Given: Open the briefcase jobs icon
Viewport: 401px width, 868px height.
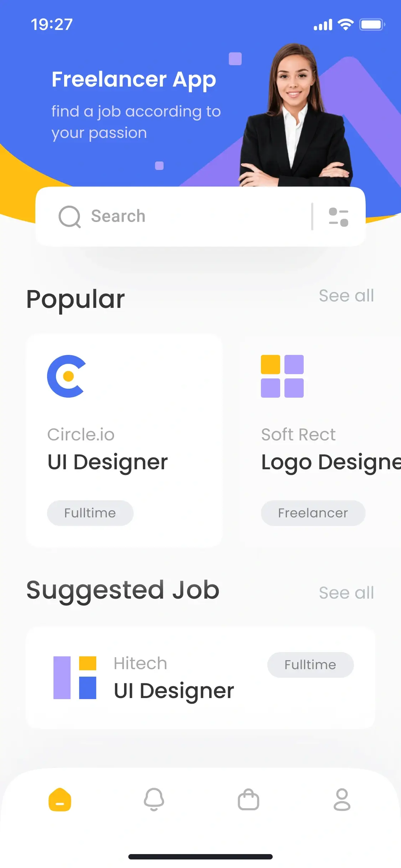Looking at the screenshot, I should coord(248,800).
